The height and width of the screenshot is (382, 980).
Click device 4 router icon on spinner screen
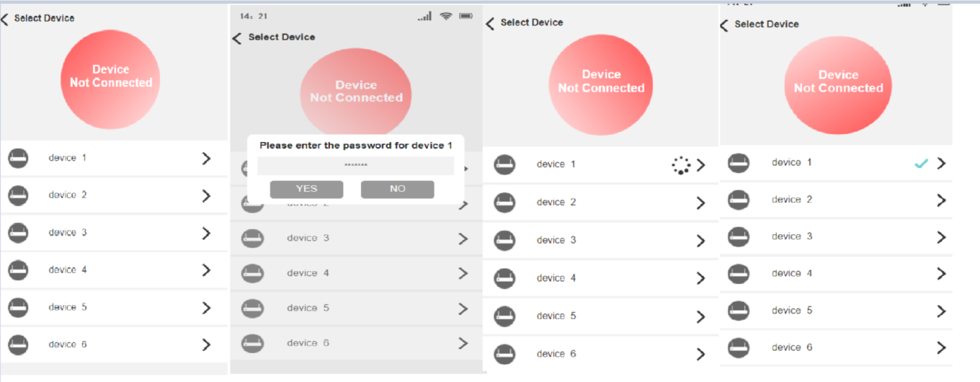[504, 279]
